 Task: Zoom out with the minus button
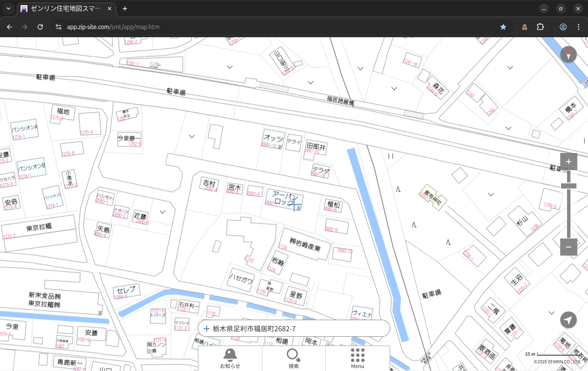[x=568, y=247]
